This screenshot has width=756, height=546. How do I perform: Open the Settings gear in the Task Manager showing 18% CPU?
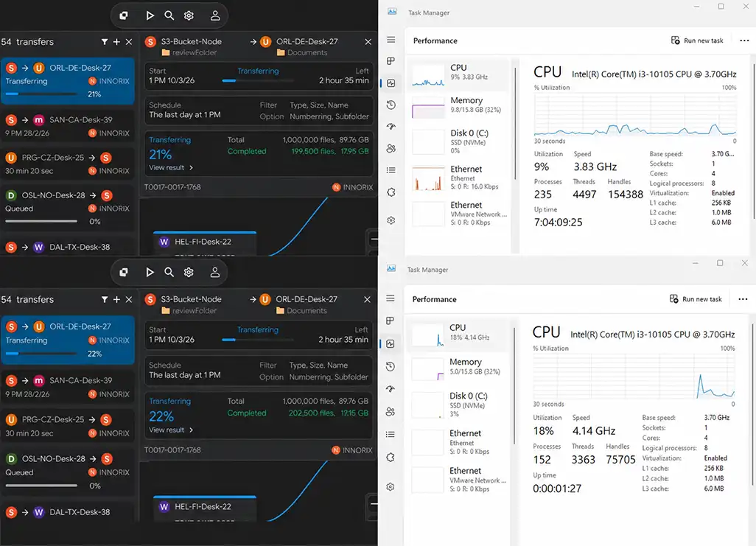[x=391, y=486]
